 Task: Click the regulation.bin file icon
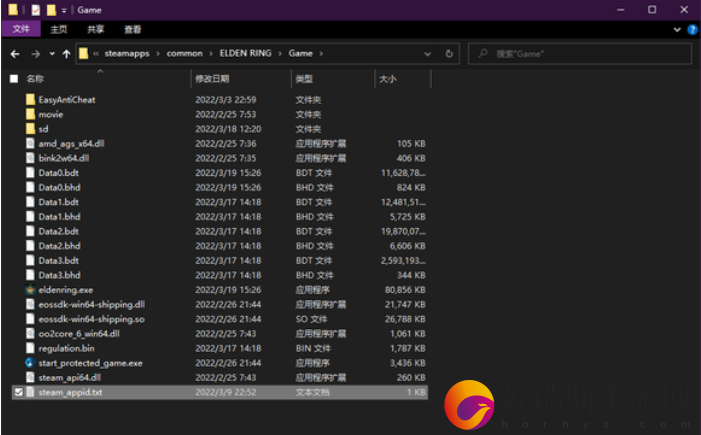pyautogui.click(x=30, y=348)
